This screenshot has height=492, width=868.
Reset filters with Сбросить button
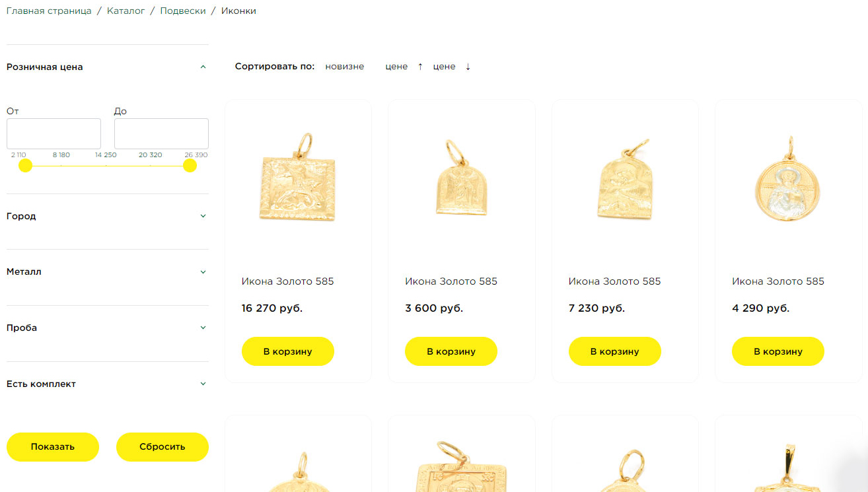point(163,447)
